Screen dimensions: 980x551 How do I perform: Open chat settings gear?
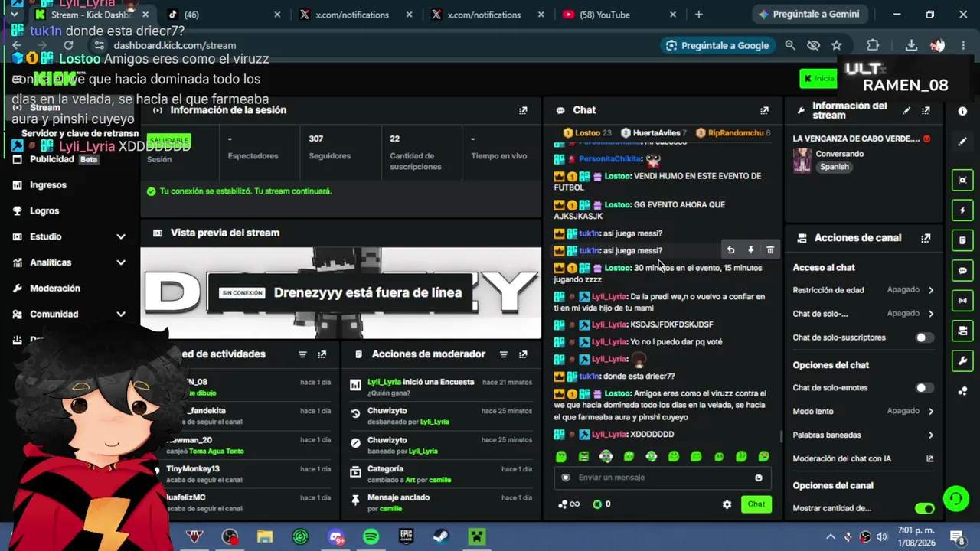[x=727, y=504]
